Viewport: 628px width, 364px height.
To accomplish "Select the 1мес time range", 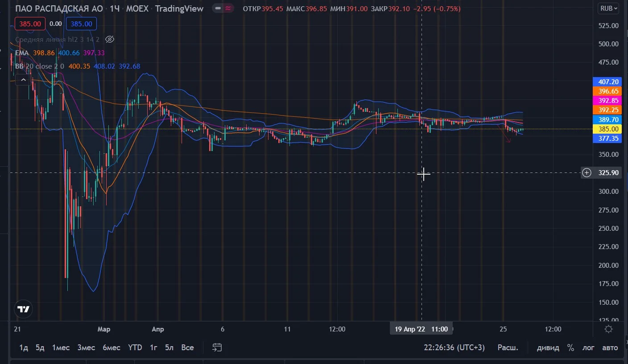I will 61,348.
